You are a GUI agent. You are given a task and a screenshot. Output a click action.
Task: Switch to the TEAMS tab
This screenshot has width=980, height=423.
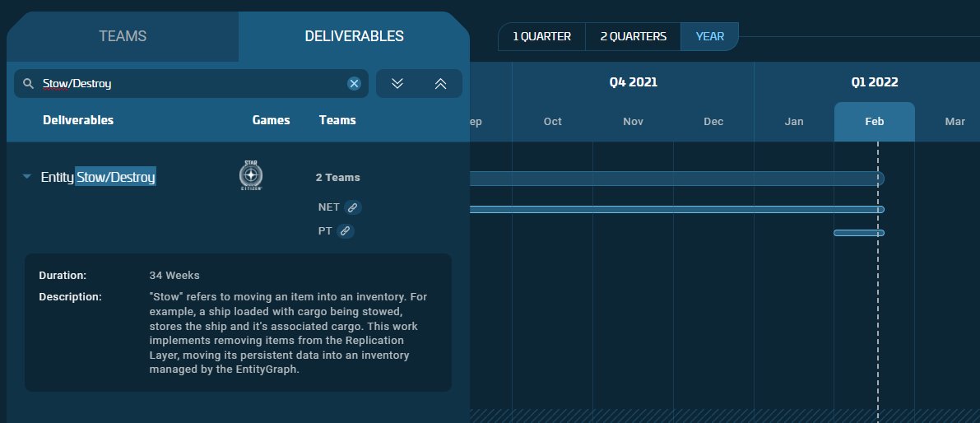pyautogui.click(x=123, y=36)
